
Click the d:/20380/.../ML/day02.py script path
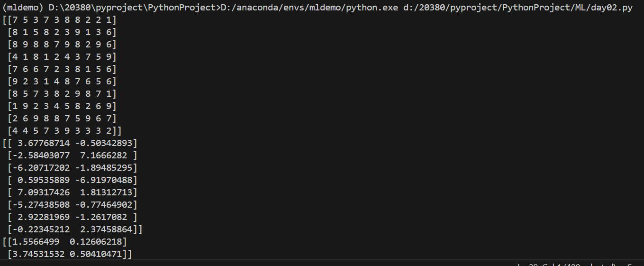point(517,8)
